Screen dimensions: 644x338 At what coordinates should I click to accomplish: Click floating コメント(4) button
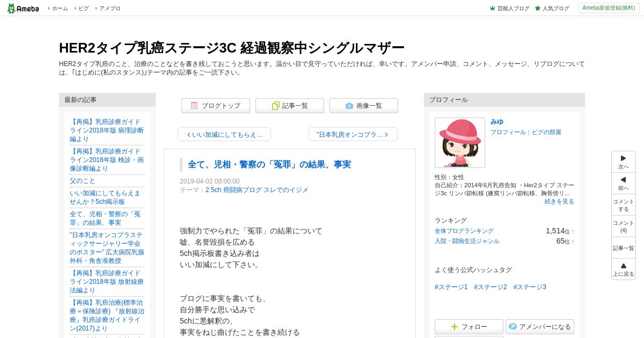tap(624, 226)
